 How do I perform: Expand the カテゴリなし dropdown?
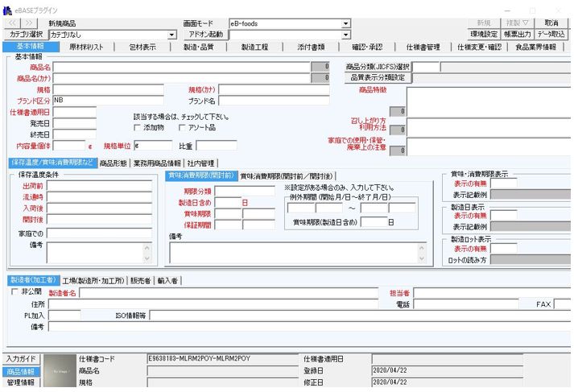click(x=171, y=35)
